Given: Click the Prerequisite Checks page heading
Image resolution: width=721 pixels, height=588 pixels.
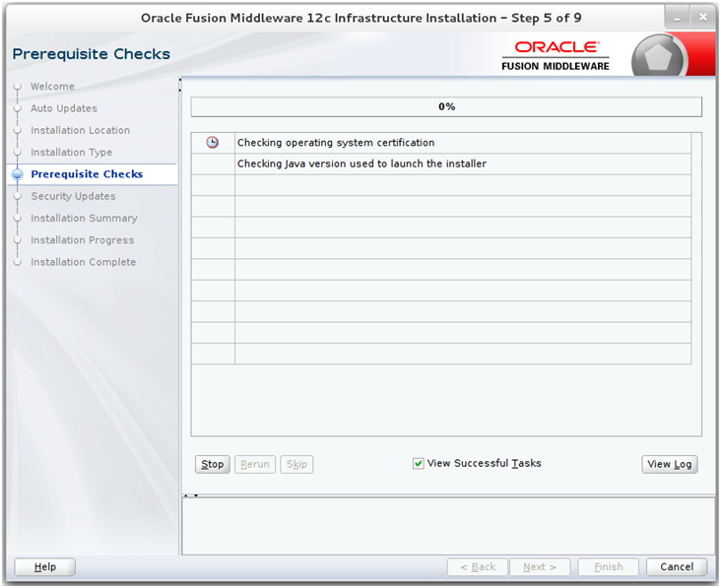Looking at the screenshot, I should tap(91, 54).
